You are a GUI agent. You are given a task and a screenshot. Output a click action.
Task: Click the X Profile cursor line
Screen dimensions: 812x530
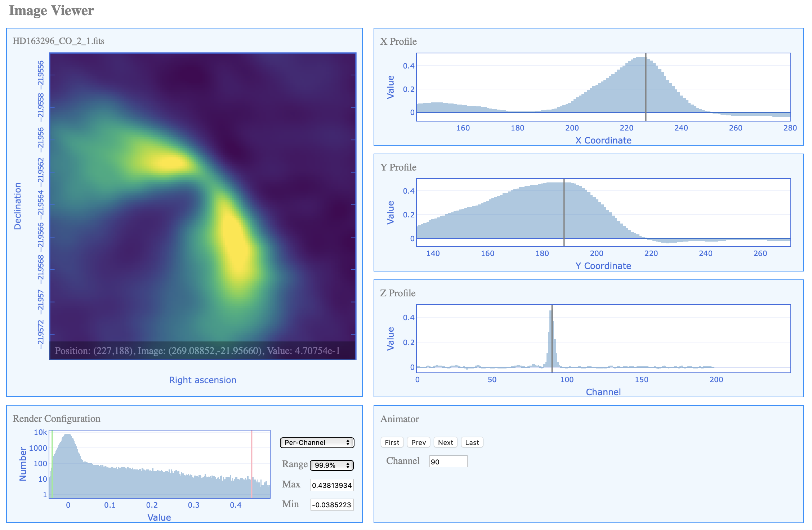point(646,87)
